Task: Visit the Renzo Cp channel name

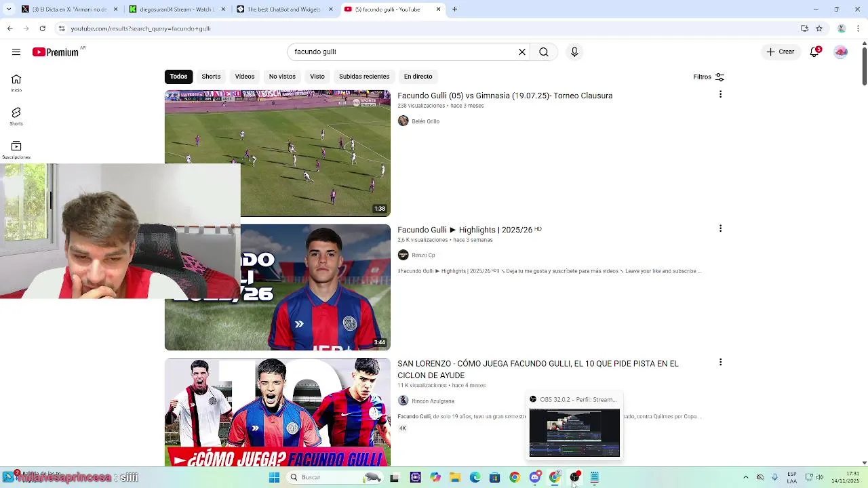Action: (x=423, y=256)
